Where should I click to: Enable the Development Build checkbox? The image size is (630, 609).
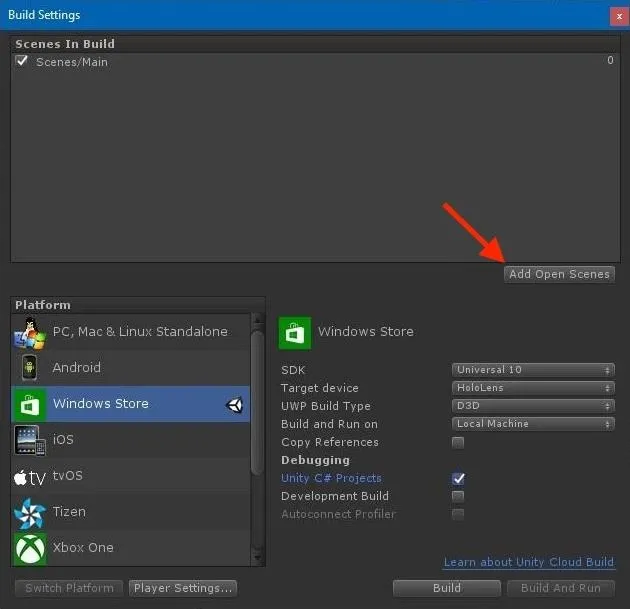coord(458,496)
